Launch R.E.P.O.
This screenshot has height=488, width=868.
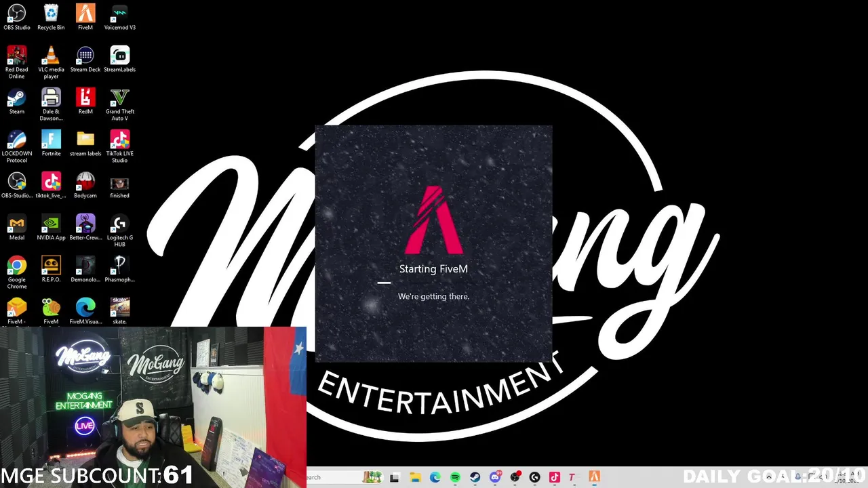[51, 270]
